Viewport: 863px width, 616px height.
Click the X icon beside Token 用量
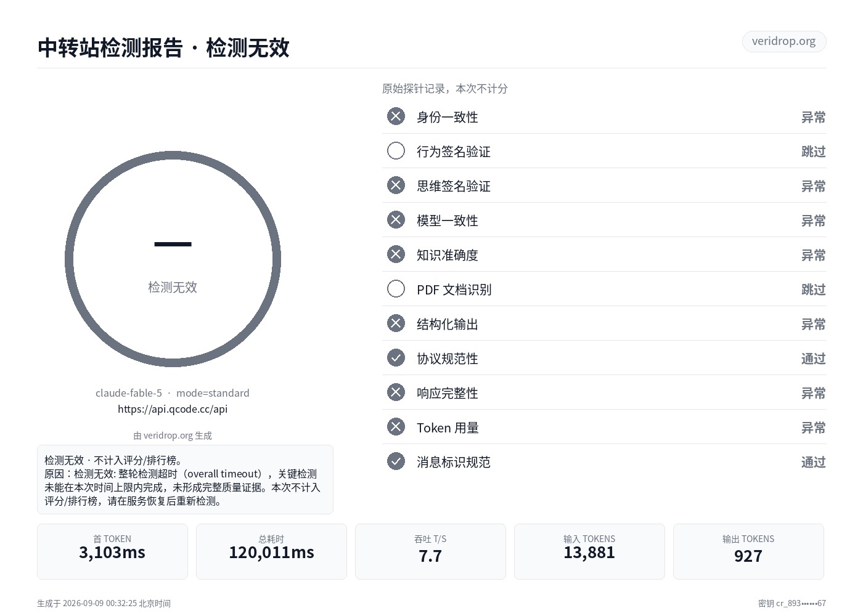pos(396,427)
